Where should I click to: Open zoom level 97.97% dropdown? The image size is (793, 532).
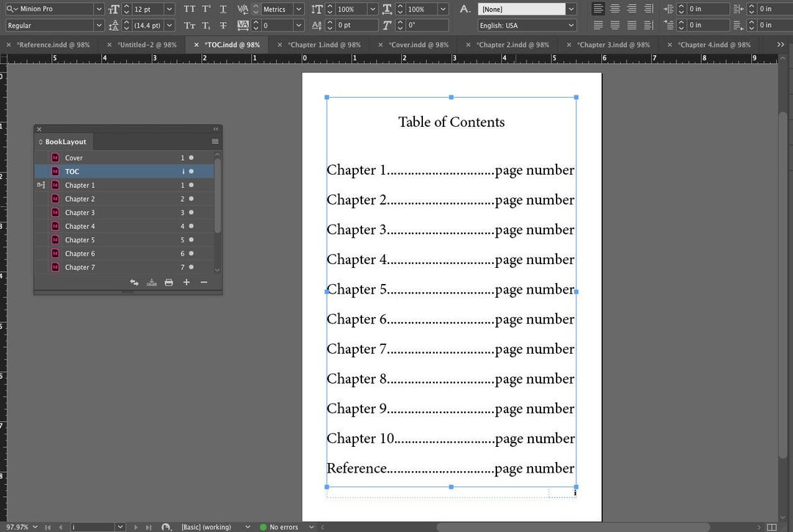point(35,527)
